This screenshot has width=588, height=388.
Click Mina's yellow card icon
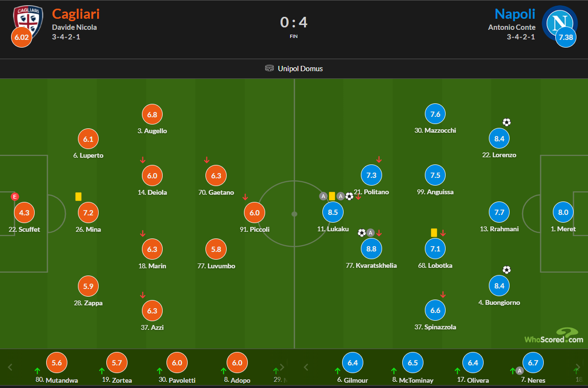click(x=78, y=196)
